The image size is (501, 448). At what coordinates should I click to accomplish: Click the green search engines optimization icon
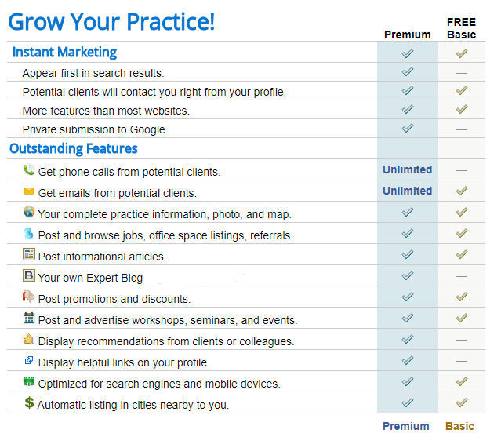click(x=29, y=381)
